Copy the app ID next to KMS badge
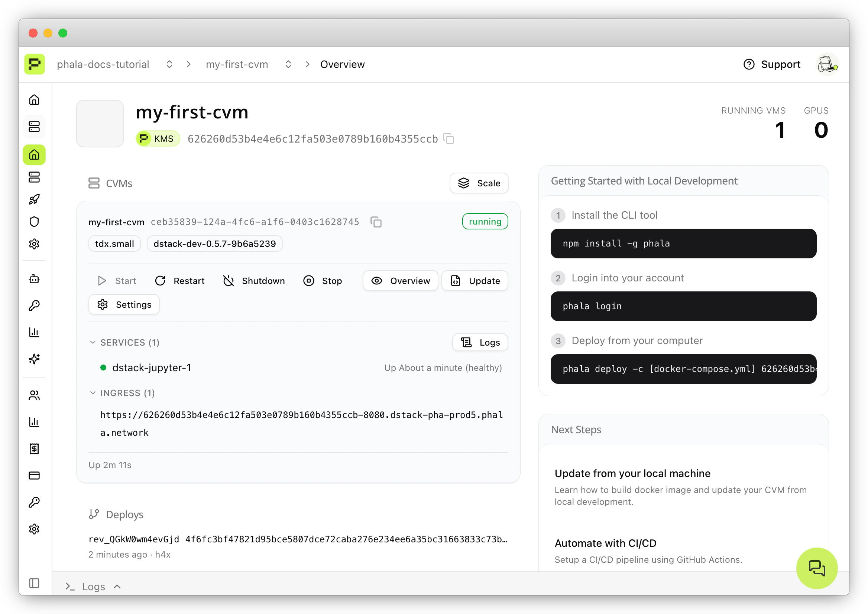Screen dimensions: 868x614 [449, 139]
